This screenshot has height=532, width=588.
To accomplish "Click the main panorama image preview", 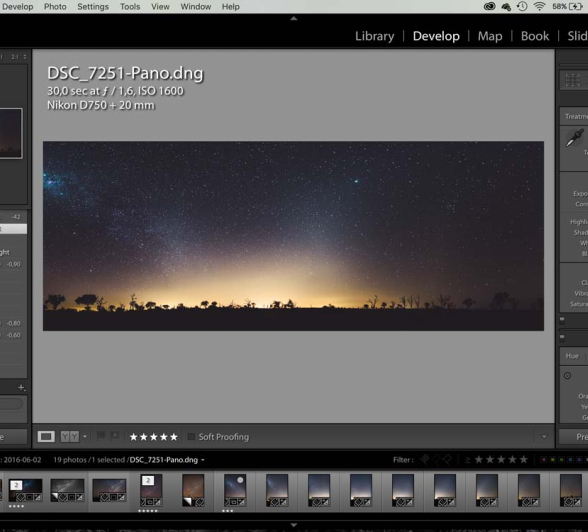I will coord(293,236).
